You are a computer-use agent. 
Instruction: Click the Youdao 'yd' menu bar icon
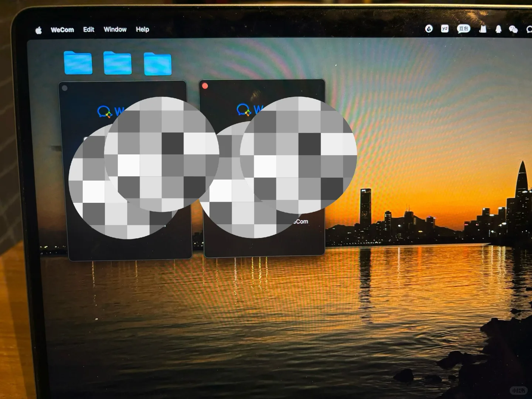pos(445,28)
